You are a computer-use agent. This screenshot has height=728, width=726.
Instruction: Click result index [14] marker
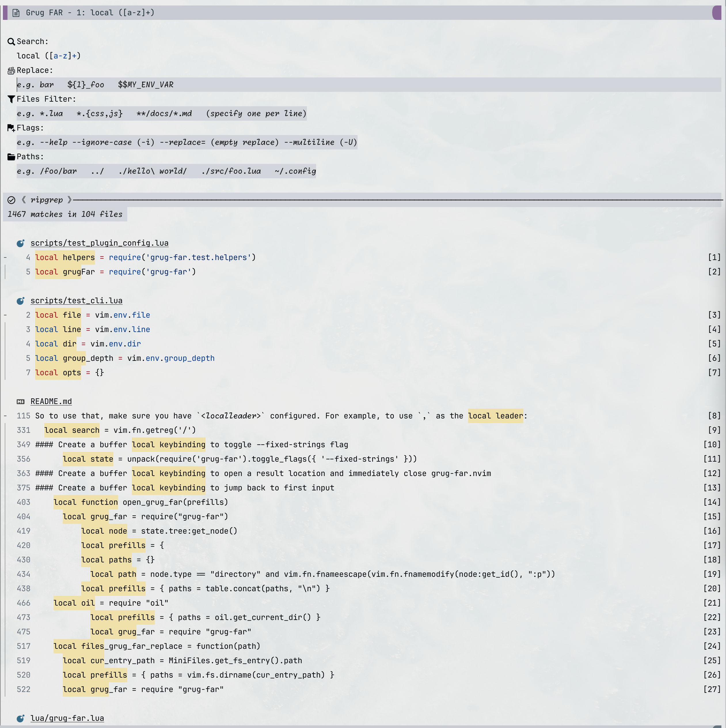point(712,502)
